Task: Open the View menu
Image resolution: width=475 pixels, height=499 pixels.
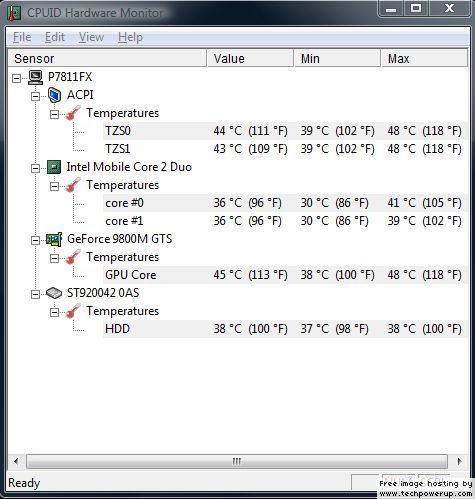Action: pyautogui.click(x=91, y=37)
